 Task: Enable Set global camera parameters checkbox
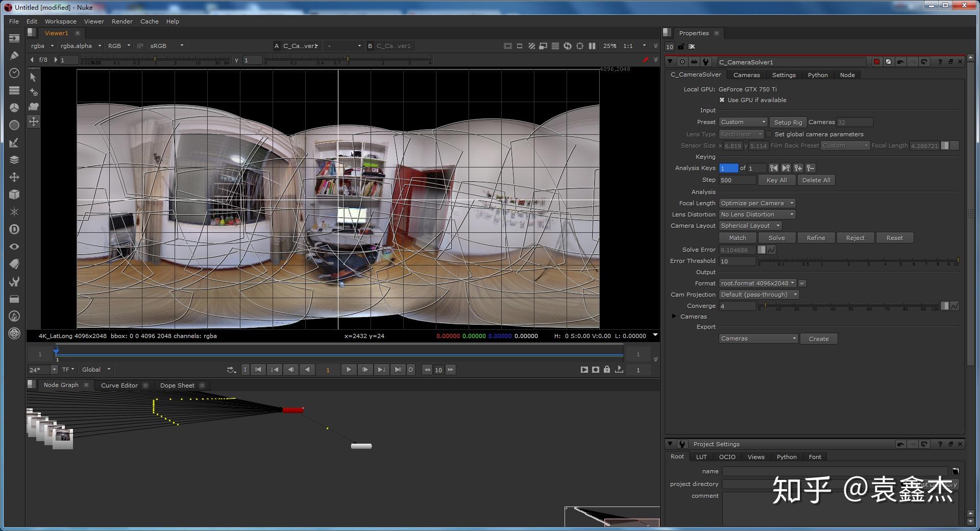[769, 134]
